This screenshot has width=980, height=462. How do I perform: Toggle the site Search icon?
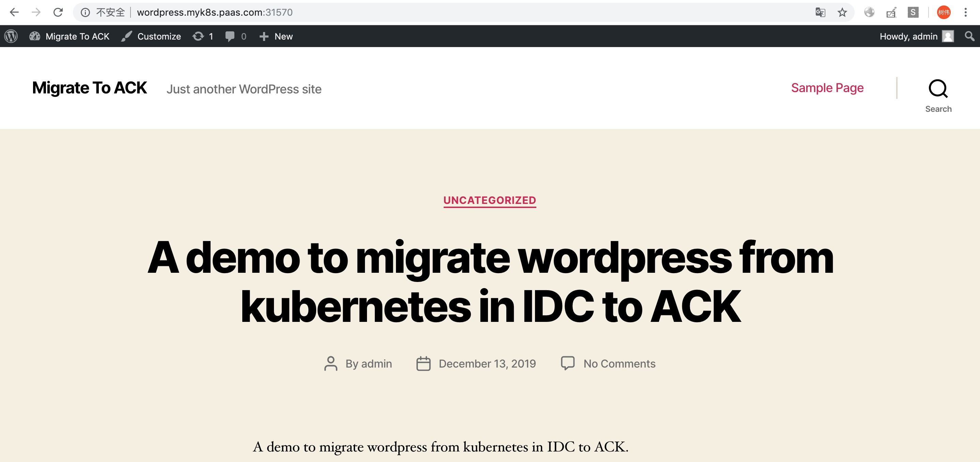pyautogui.click(x=938, y=89)
